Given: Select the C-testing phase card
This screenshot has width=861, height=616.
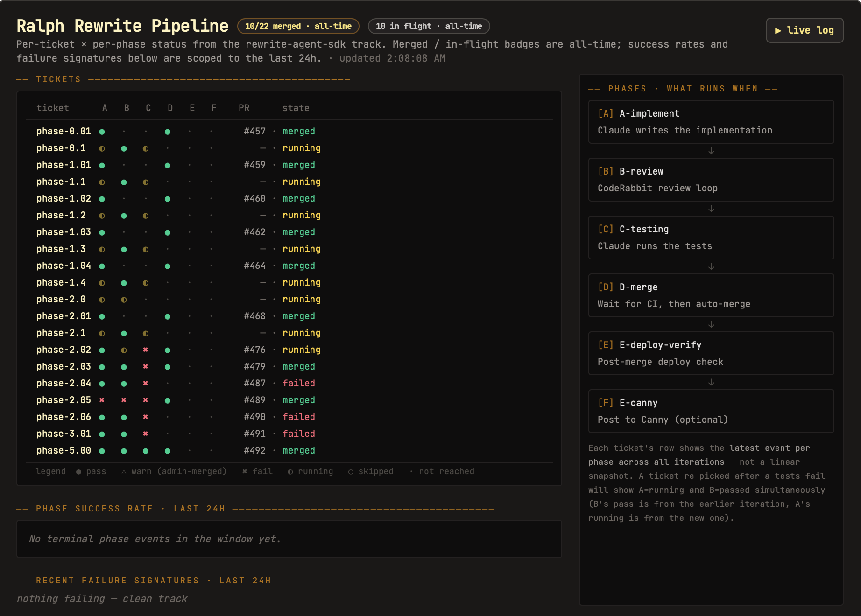Looking at the screenshot, I should tap(711, 238).
